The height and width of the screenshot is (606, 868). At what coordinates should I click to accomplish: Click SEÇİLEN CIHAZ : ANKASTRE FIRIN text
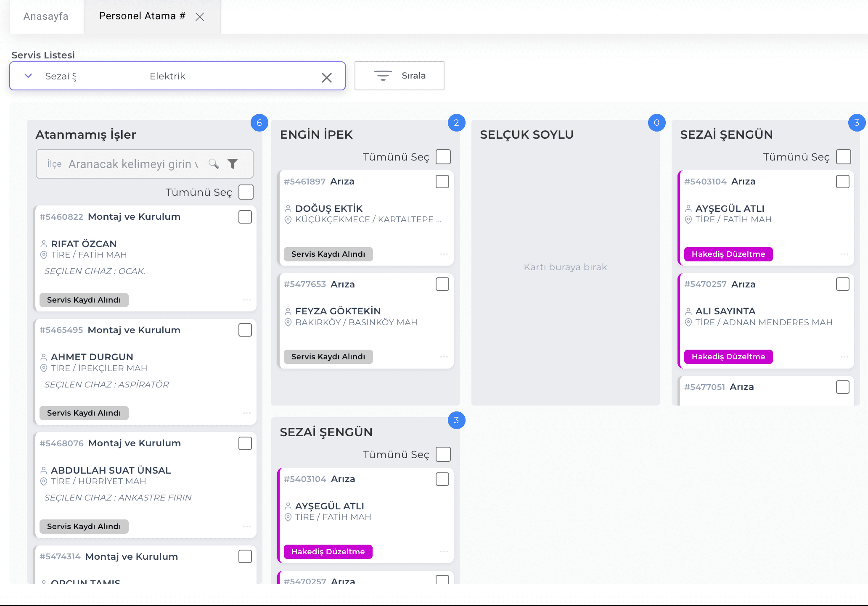[x=118, y=498]
